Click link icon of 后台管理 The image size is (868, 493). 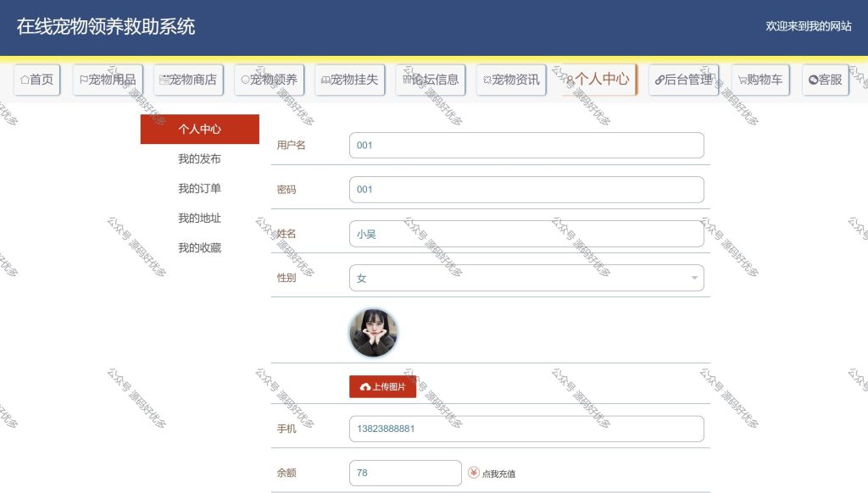tap(659, 80)
